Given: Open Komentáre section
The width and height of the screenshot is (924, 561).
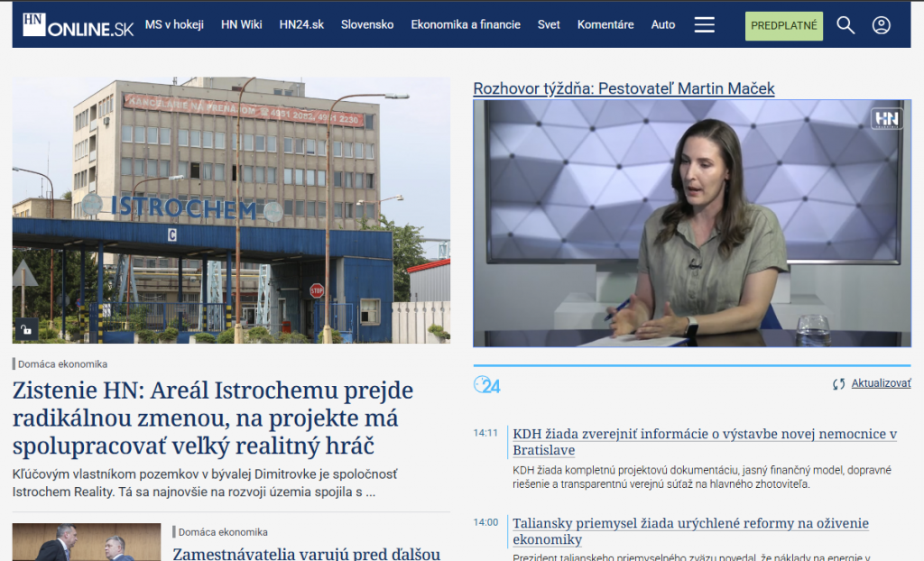Looking at the screenshot, I should (605, 24).
